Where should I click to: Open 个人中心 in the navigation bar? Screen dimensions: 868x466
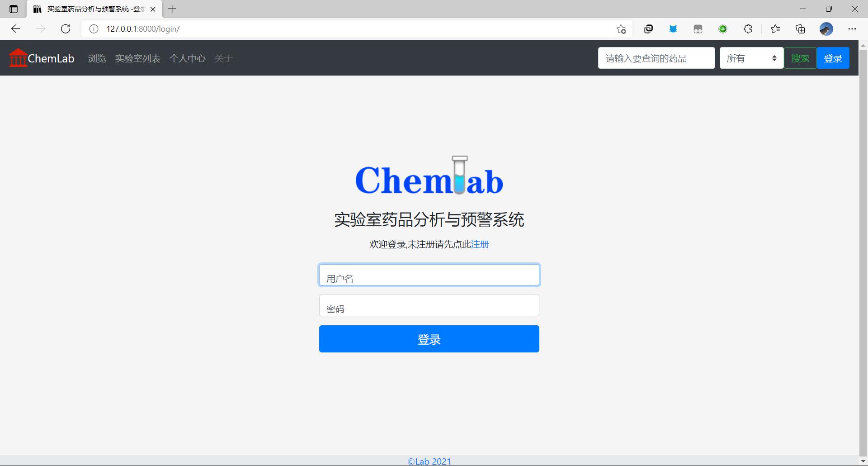(187, 58)
